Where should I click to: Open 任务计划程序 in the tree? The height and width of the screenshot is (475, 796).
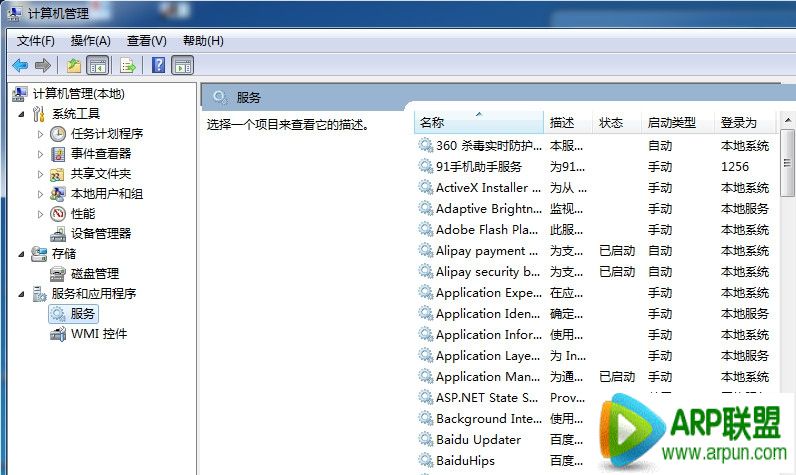(x=107, y=134)
